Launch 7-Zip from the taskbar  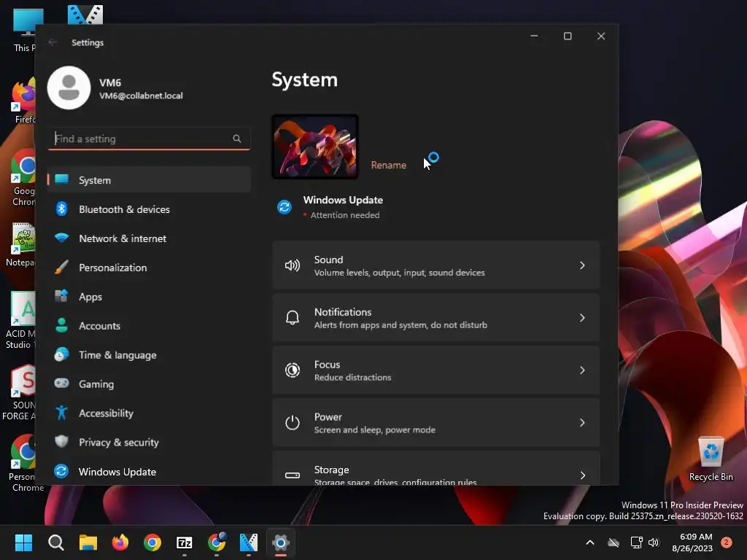click(185, 542)
